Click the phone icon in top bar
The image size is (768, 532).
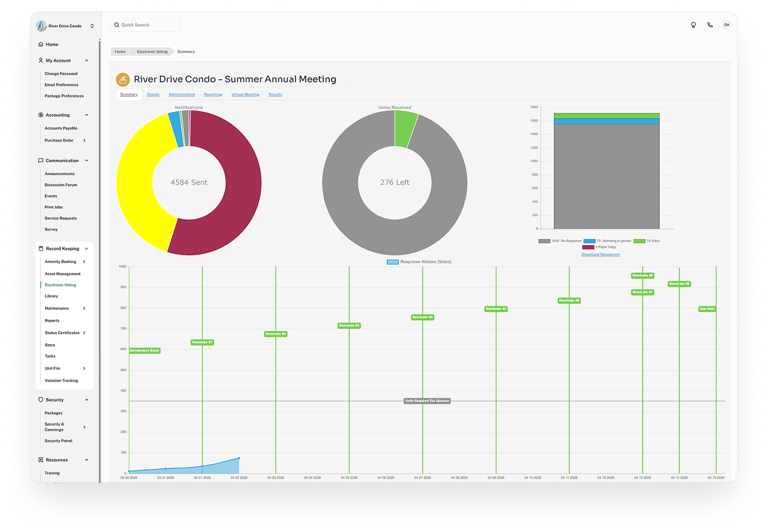pos(710,25)
